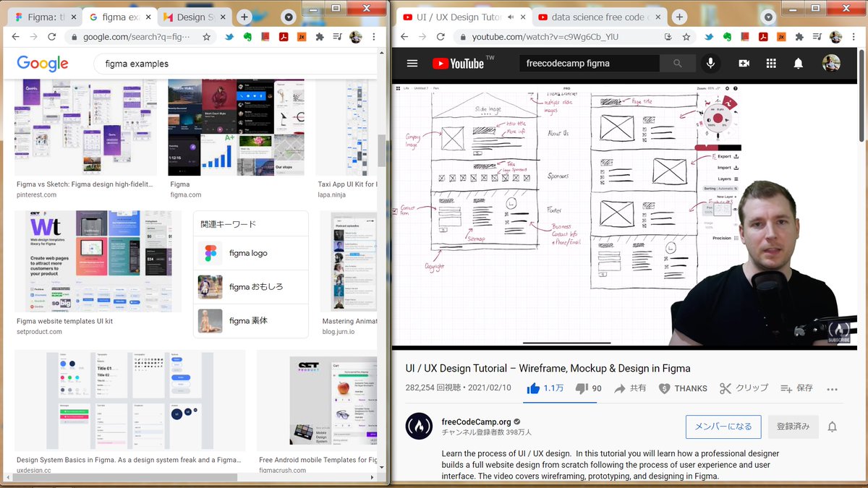This screenshot has height=488, width=868.
Task: Click the freeCodeCamp channel avatar
Action: click(x=419, y=427)
